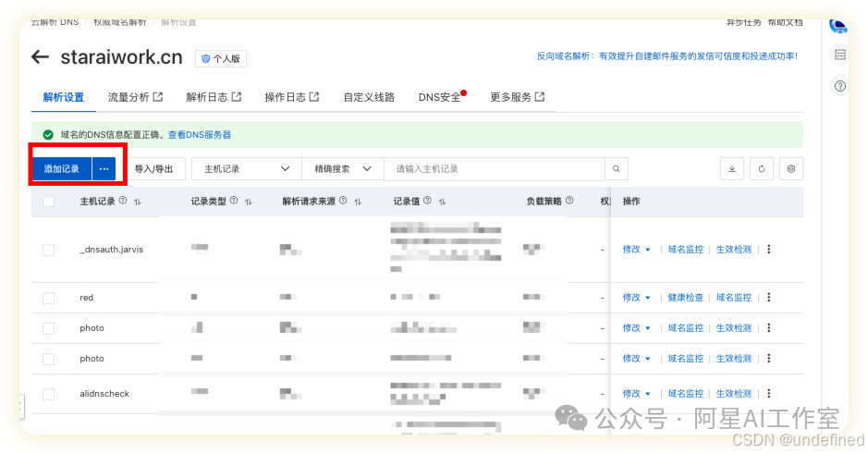The height and width of the screenshot is (454, 868).
Task: Expand 修改 dropdown for red row
Action: (x=636, y=298)
